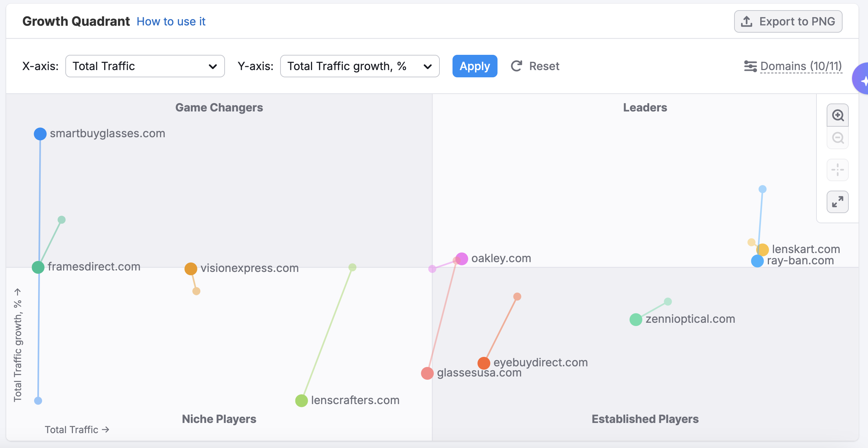Image resolution: width=868 pixels, height=448 pixels.
Task: Click the visionexpress.com data point
Action: (x=191, y=269)
